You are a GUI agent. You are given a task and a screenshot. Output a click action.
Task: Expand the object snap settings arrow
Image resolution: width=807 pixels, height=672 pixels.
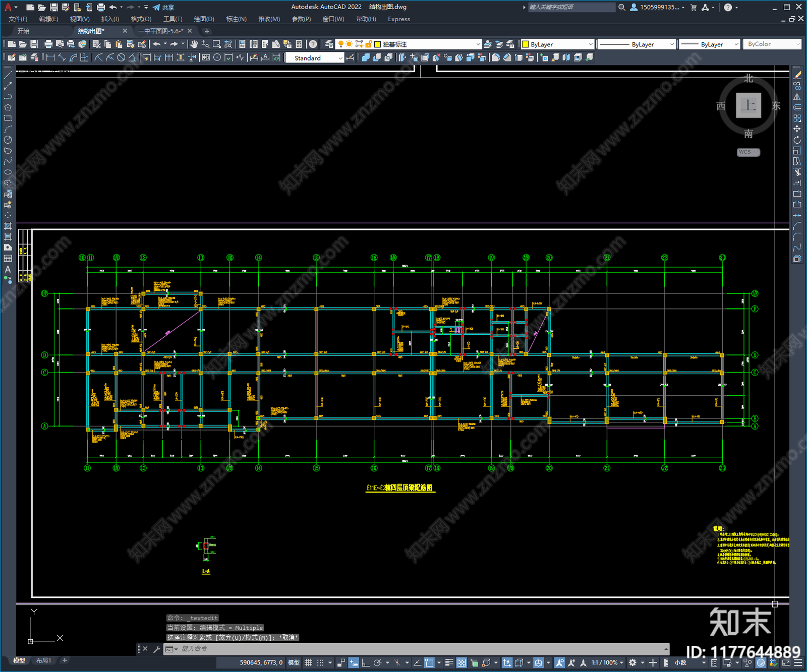[x=439, y=662]
